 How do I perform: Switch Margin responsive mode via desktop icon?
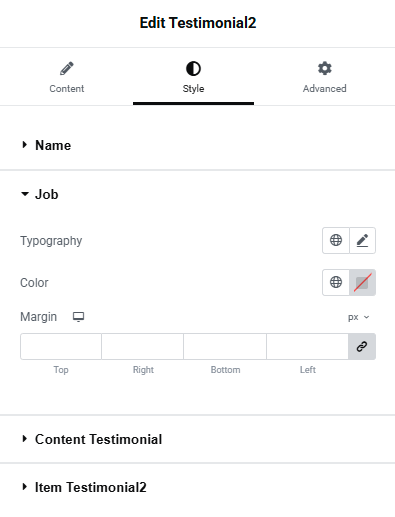pyautogui.click(x=79, y=317)
